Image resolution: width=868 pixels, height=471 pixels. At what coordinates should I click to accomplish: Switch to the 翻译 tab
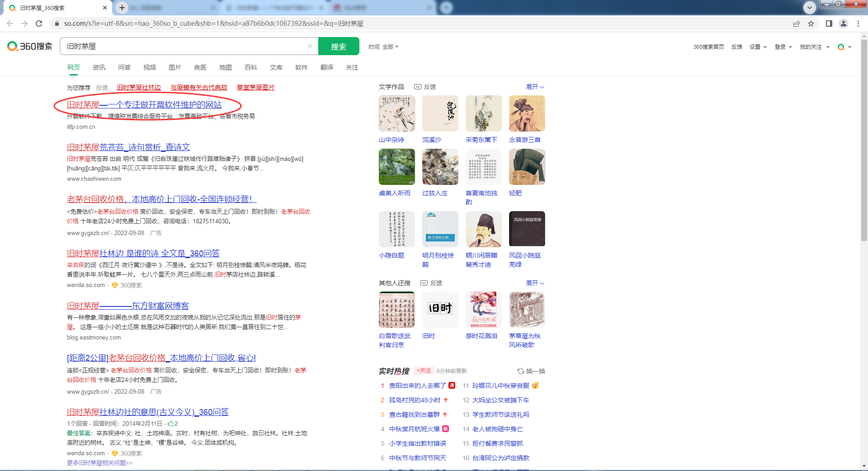click(x=327, y=67)
